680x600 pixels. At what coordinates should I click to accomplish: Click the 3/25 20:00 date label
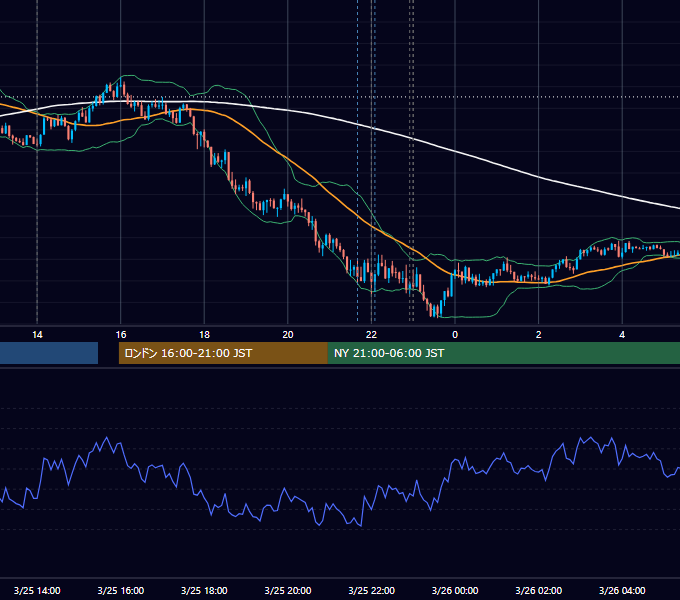coord(288,590)
